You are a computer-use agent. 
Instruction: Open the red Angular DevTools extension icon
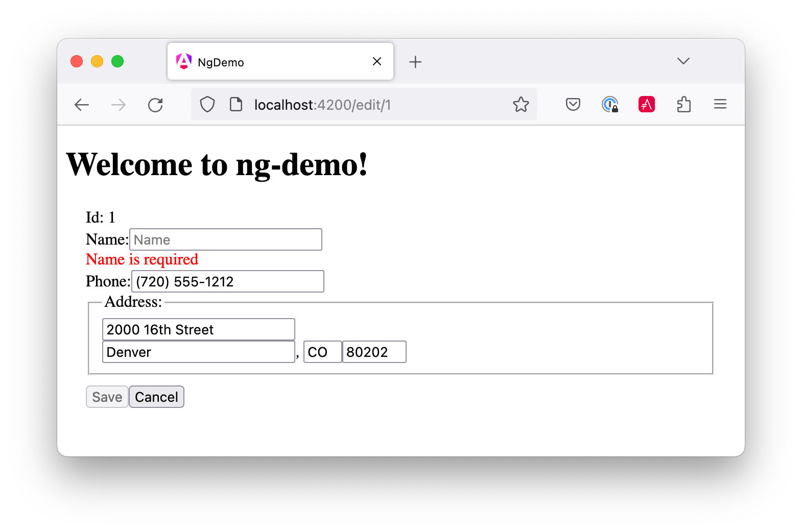click(647, 105)
